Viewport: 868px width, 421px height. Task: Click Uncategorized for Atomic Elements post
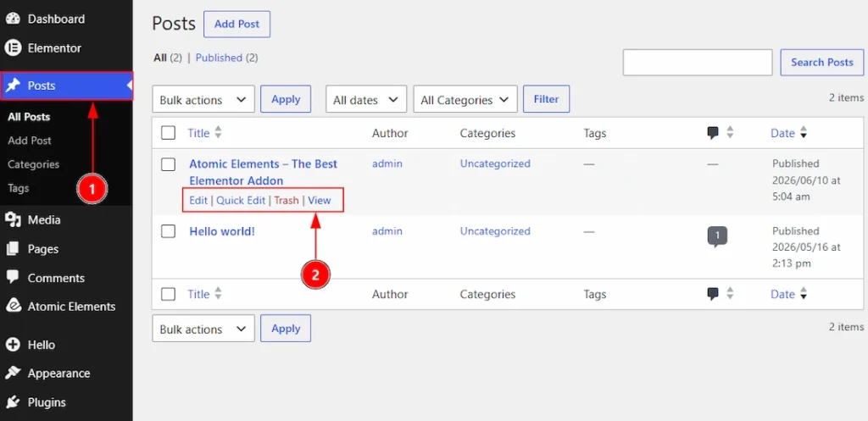(x=495, y=163)
